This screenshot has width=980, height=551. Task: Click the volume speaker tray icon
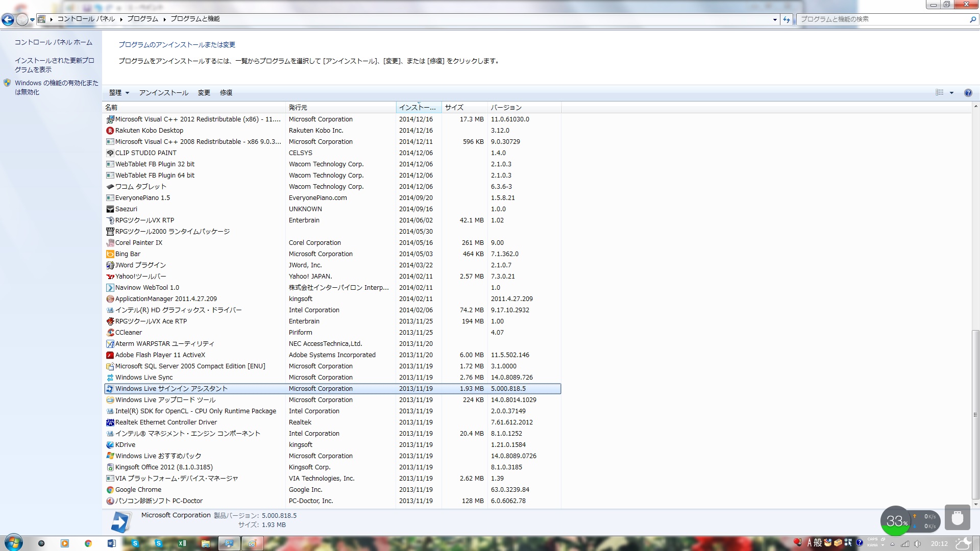tap(917, 544)
